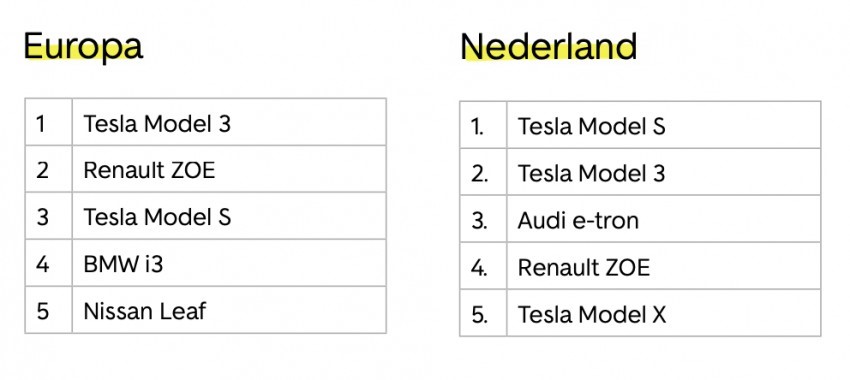Click rank 1. in Nederland table

click(x=476, y=127)
